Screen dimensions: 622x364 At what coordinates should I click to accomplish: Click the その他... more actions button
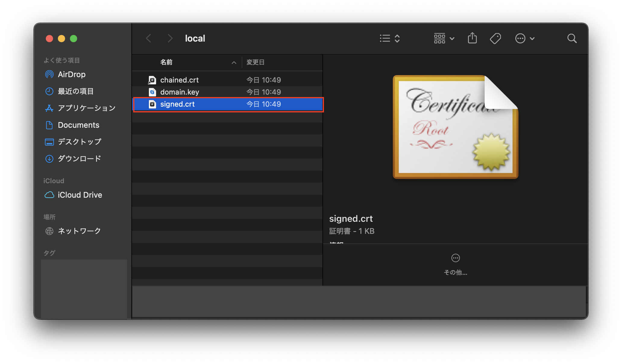pyautogui.click(x=455, y=265)
